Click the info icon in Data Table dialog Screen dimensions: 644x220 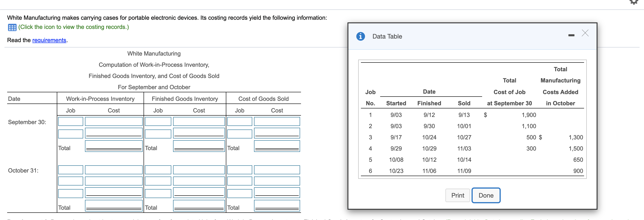pos(360,36)
